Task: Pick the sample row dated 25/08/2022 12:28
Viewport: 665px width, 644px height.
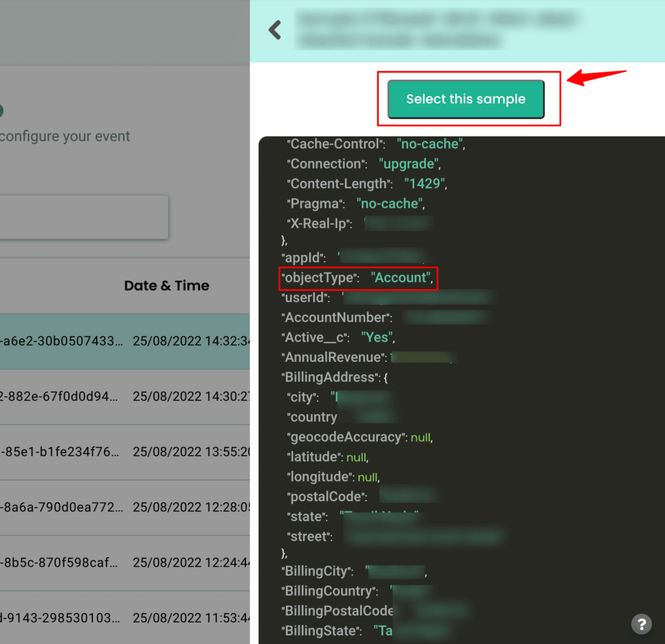Action: [x=125, y=508]
